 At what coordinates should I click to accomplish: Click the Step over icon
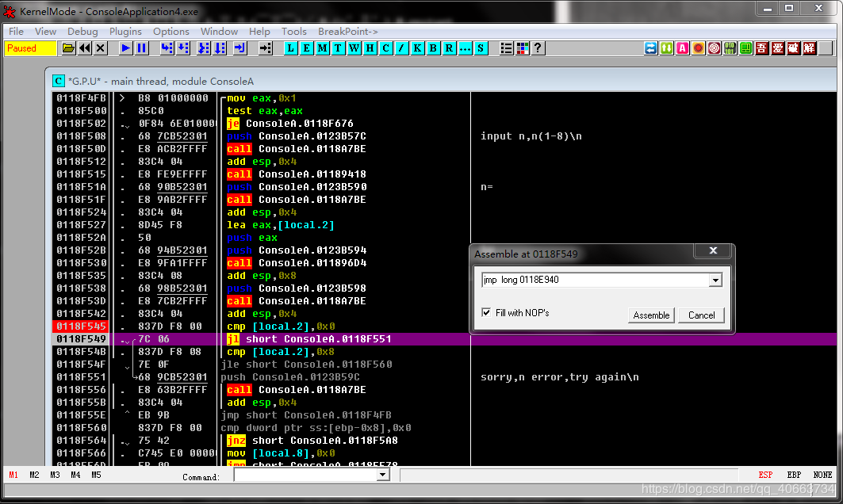(x=183, y=48)
